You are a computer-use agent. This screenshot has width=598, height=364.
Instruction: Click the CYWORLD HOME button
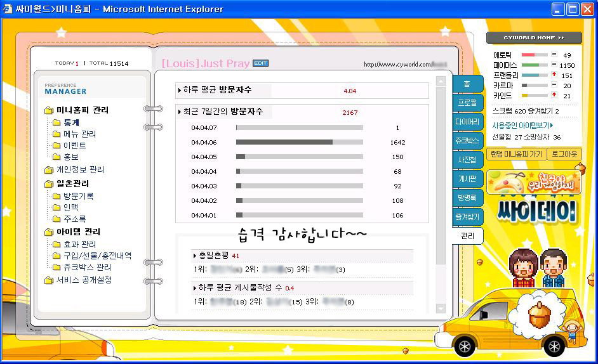(x=534, y=38)
